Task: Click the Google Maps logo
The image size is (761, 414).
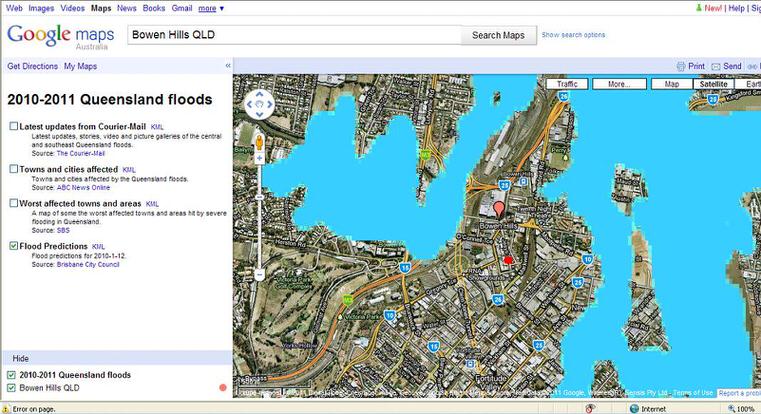Action: [60, 36]
